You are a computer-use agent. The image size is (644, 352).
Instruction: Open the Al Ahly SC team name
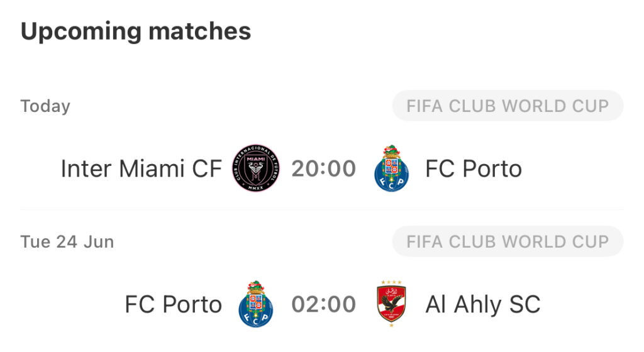[x=483, y=304]
